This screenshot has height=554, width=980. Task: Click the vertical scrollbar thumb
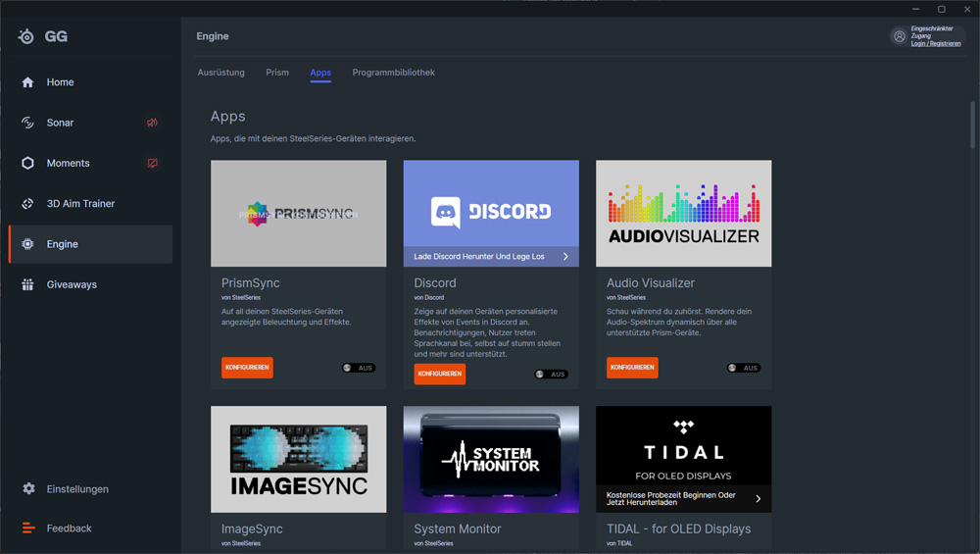(972, 126)
